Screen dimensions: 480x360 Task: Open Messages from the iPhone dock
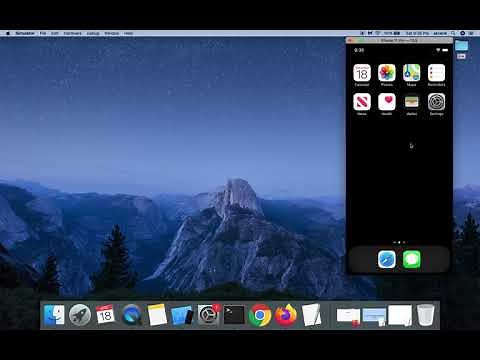[x=411, y=259]
